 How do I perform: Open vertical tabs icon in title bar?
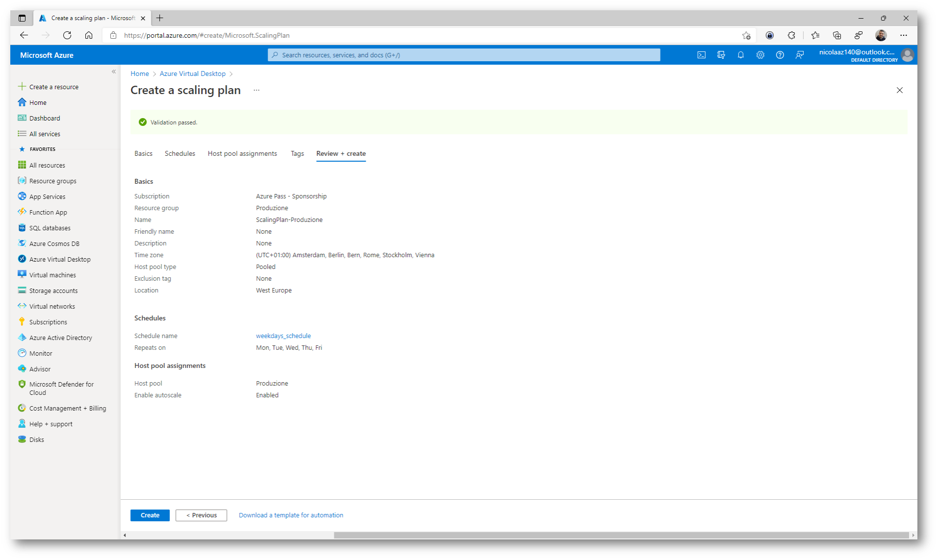[22, 18]
